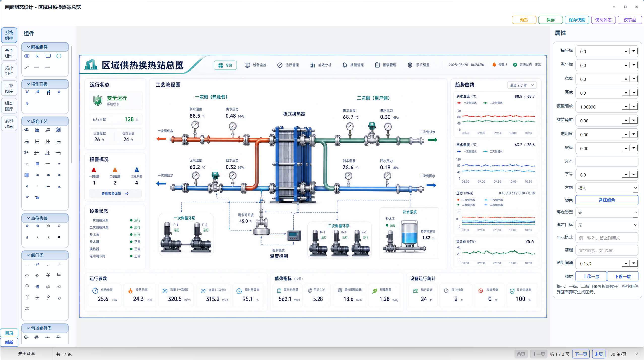
Task: Select the text (文) canvas component
Action: point(37,56)
